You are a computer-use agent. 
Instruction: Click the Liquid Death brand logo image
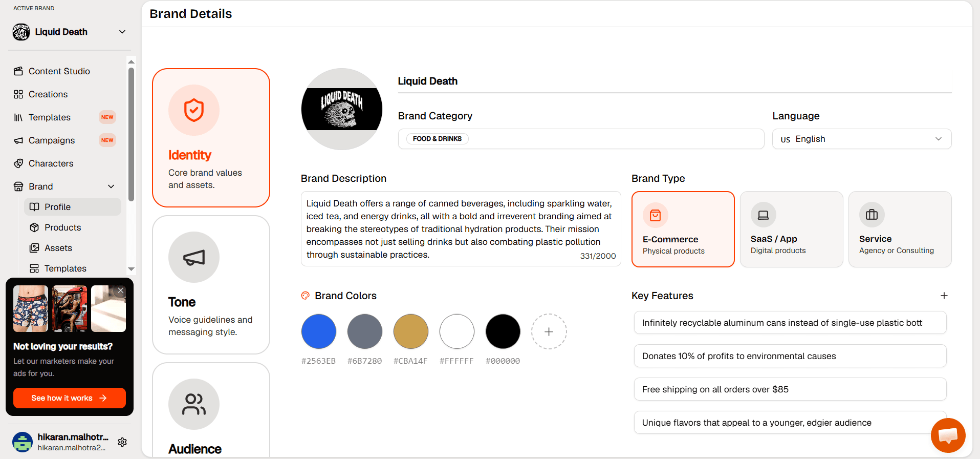click(x=342, y=109)
